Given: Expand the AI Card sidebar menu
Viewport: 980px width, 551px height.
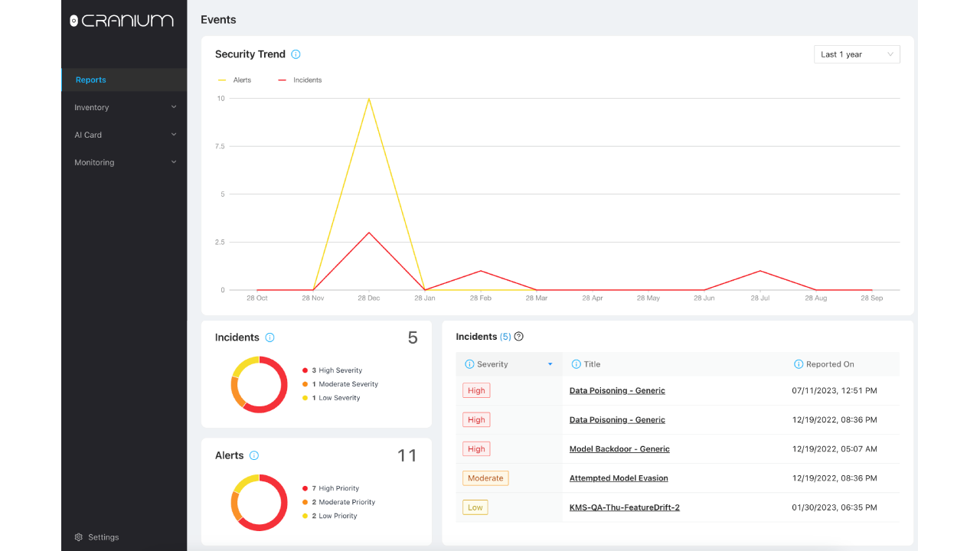Looking at the screenshot, I should (124, 135).
